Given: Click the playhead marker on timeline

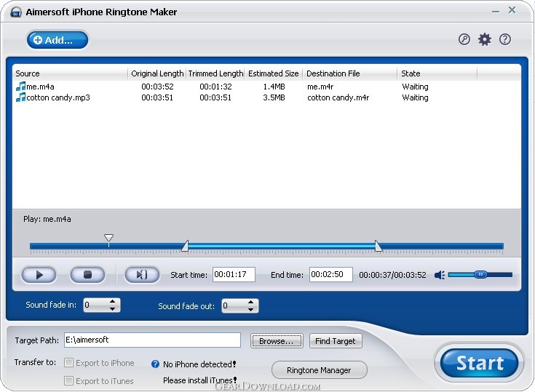Looking at the screenshot, I should 108,239.
